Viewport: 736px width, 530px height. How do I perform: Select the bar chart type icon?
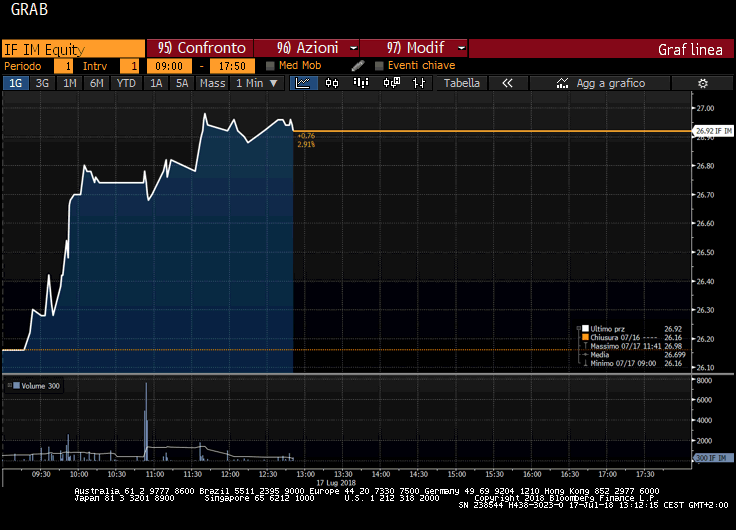[x=360, y=83]
